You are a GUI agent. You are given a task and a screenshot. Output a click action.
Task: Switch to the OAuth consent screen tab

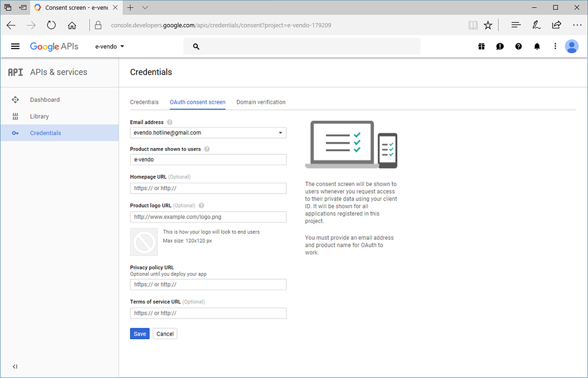pos(197,102)
